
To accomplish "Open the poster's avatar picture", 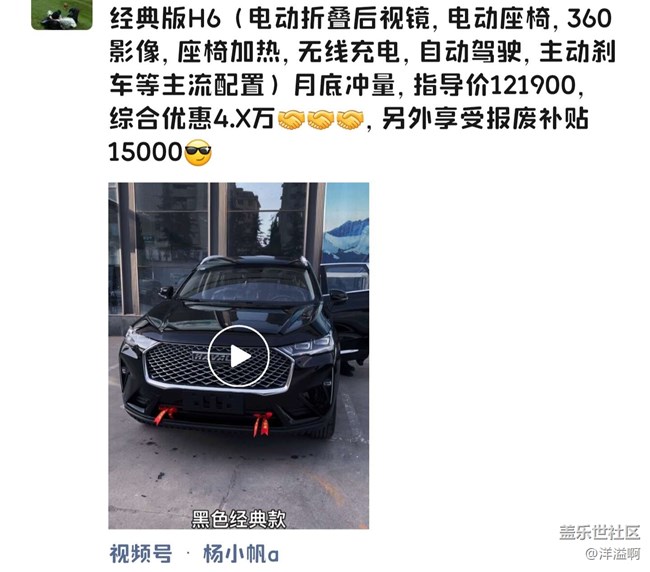I will [x=62, y=15].
